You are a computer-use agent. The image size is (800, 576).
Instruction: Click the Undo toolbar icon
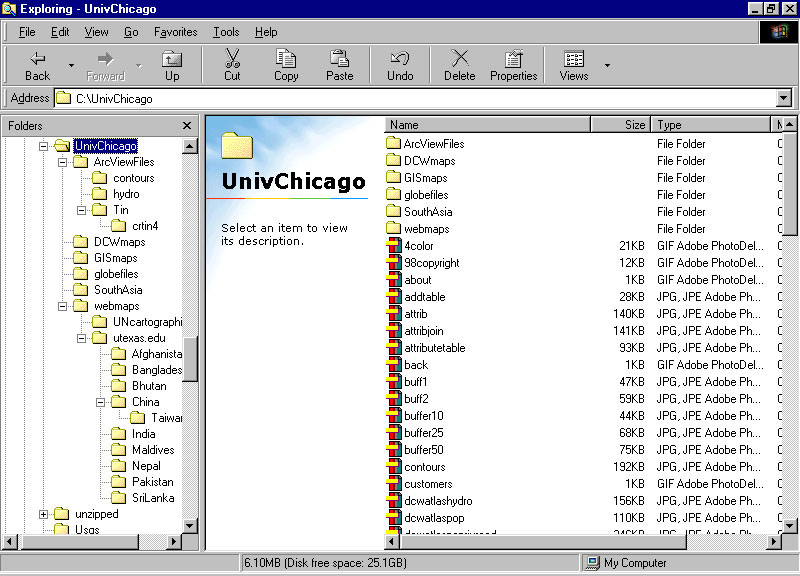[x=400, y=59]
